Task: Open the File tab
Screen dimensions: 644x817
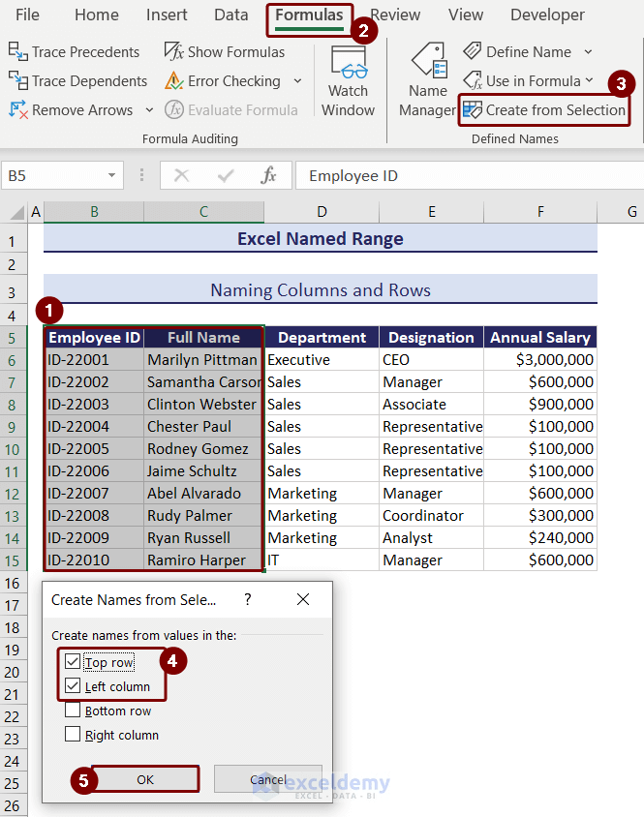Action: pyautogui.click(x=27, y=15)
